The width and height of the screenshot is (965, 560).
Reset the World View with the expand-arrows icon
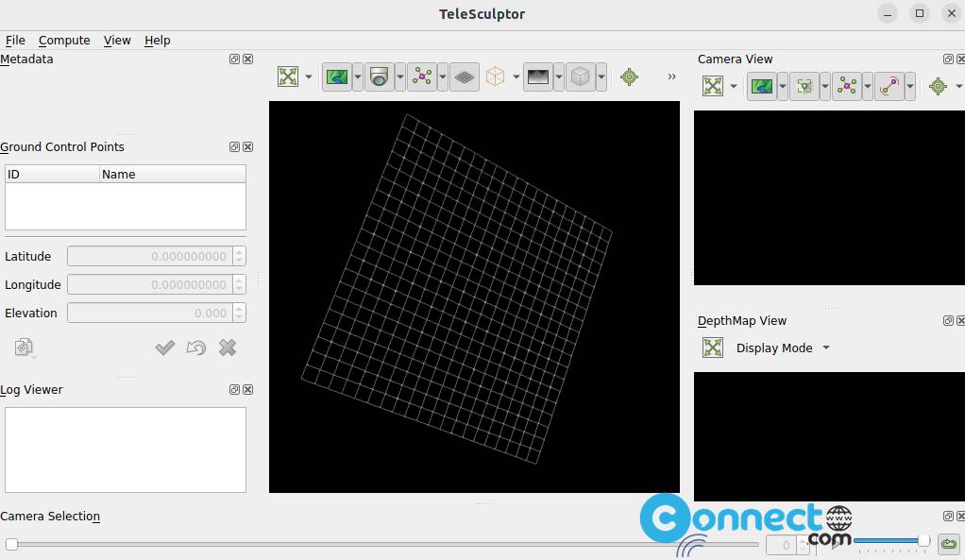(x=288, y=76)
